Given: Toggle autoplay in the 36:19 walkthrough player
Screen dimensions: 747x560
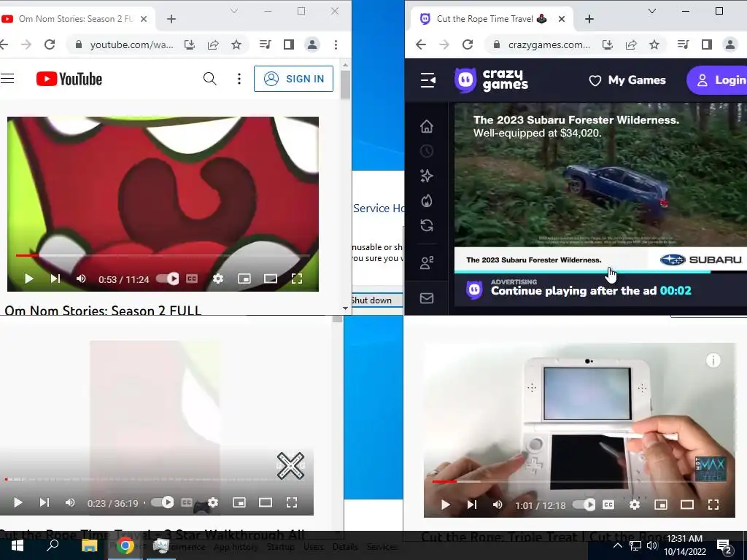Looking at the screenshot, I should (163, 502).
